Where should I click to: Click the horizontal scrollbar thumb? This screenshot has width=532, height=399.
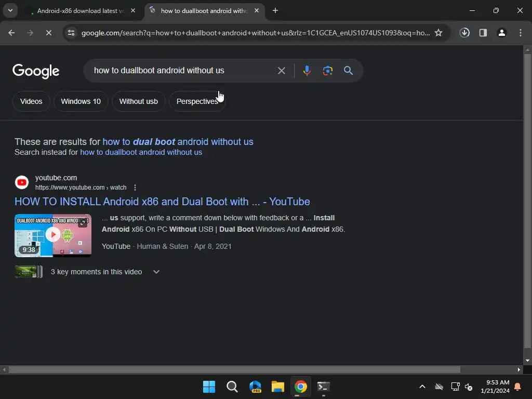coord(234,369)
